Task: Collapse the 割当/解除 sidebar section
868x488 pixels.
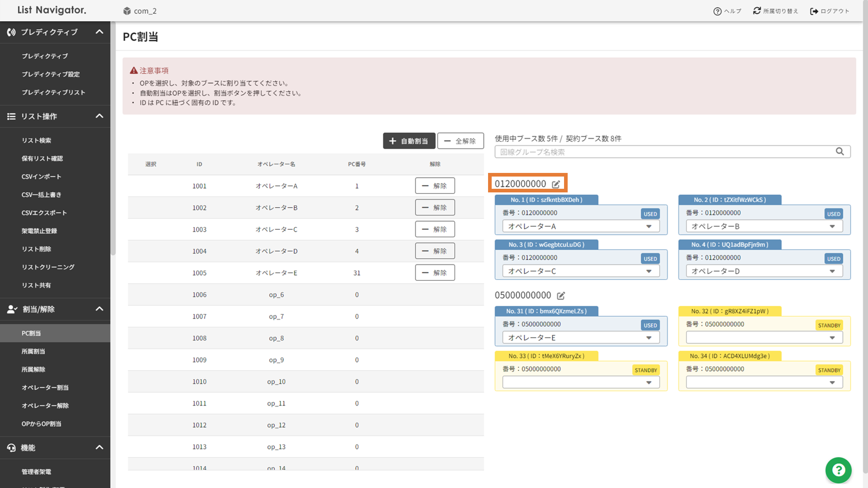Action: pos(100,309)
